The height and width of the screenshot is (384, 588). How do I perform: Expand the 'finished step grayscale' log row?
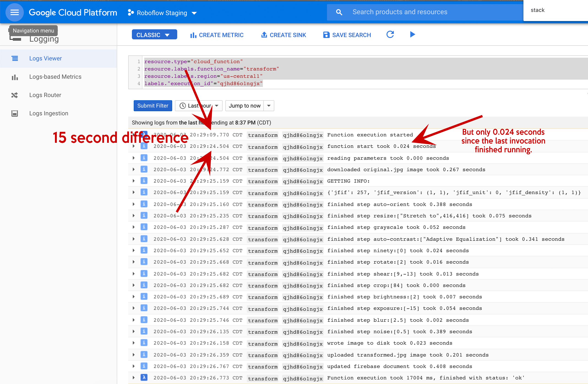[134, 227]
